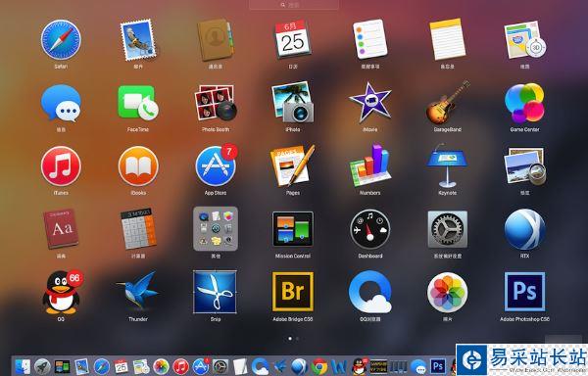
Task: Launch the Mail stamp icon in Launchpad grid
Action: point(138,40)
